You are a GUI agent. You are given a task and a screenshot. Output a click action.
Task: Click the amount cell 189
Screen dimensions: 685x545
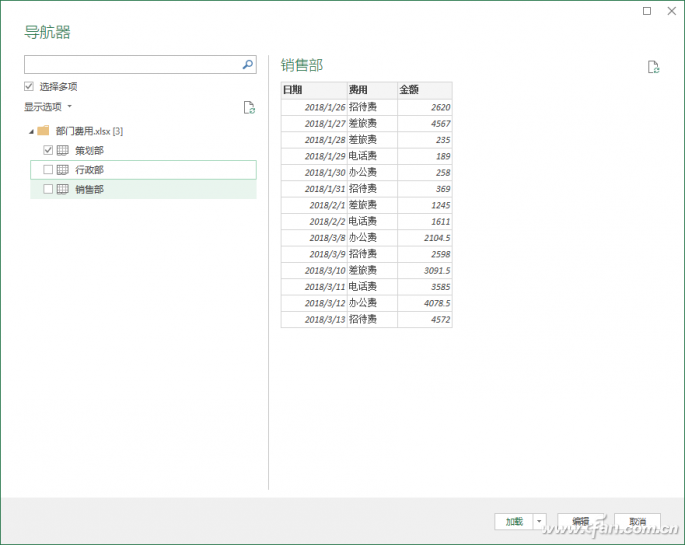425,156
